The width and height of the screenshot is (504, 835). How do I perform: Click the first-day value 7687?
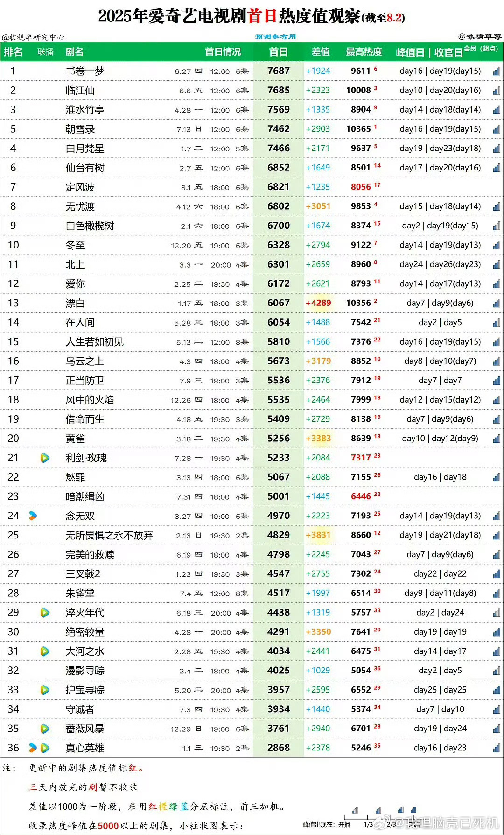click(x=279, y=71)
